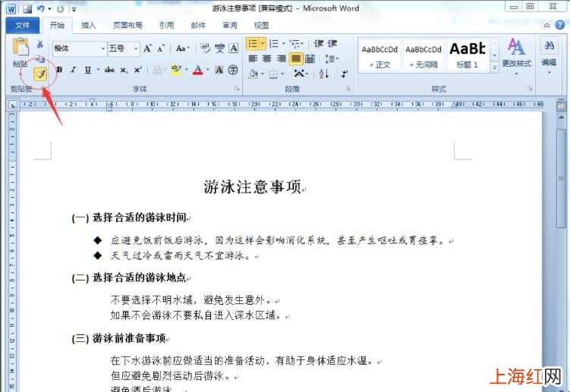Screen dimensions: 570x392
Task: Open the Change Case Aa dropdown
Action: pos(182,49)
